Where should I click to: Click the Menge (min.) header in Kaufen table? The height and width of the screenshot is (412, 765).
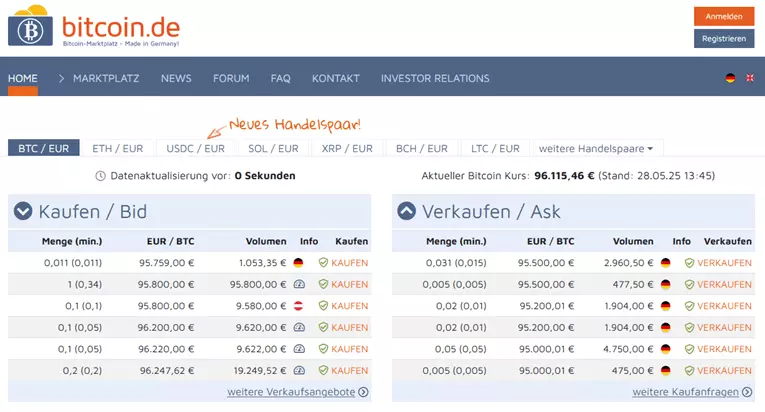pos(72,241)
